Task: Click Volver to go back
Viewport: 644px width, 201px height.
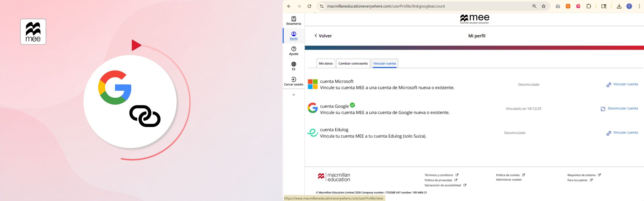Action: click(323, 36)
